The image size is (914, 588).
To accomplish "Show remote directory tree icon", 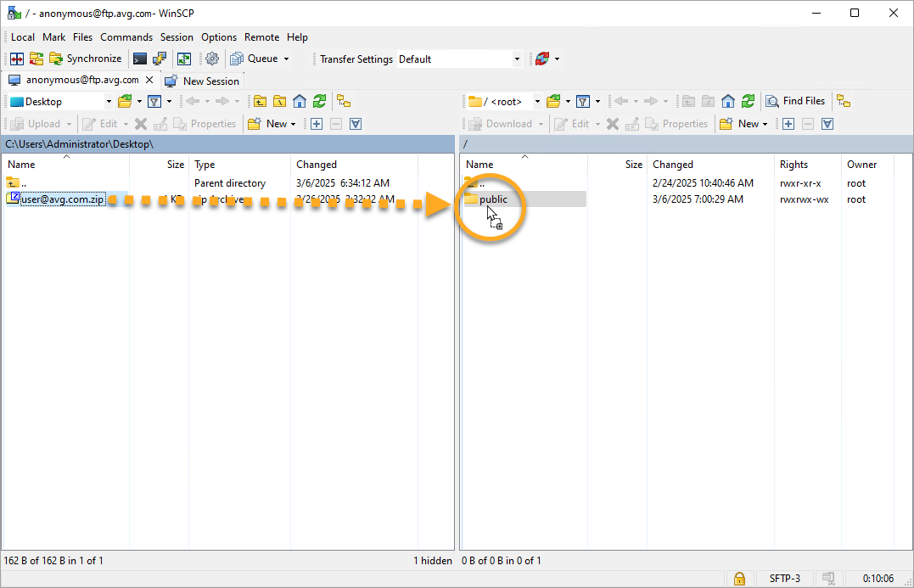I will coord(843,101).
